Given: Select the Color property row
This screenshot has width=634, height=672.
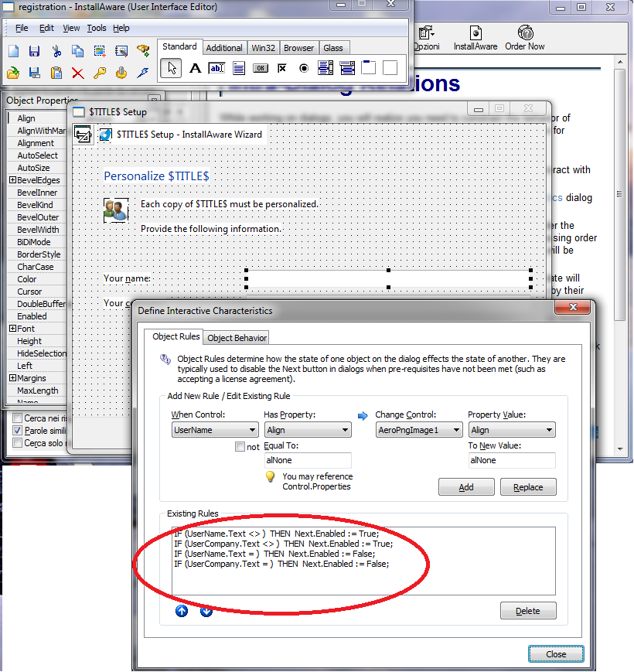Looking at the screenshot, I should pyautogui.click(x=37, y=279).
